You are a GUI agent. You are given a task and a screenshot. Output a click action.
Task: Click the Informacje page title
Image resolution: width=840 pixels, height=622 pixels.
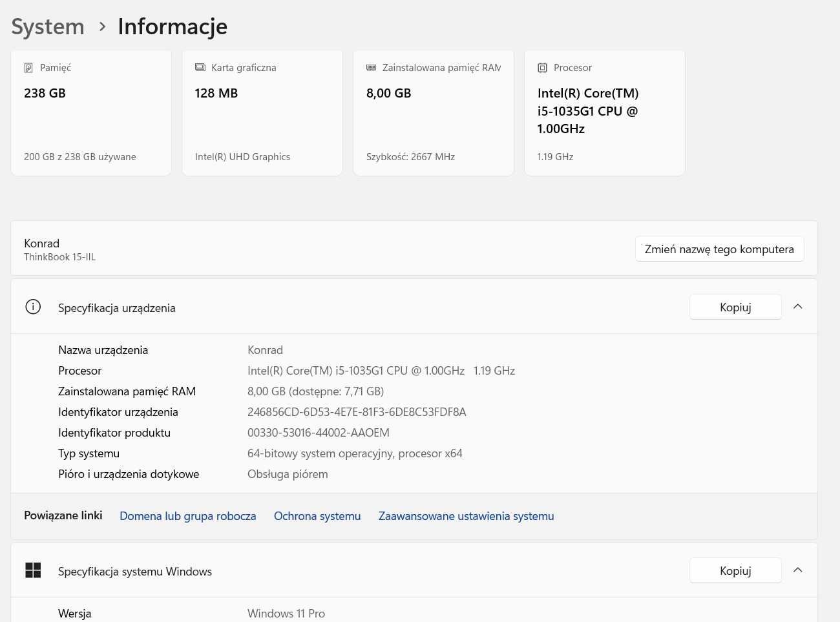[173, 27]
